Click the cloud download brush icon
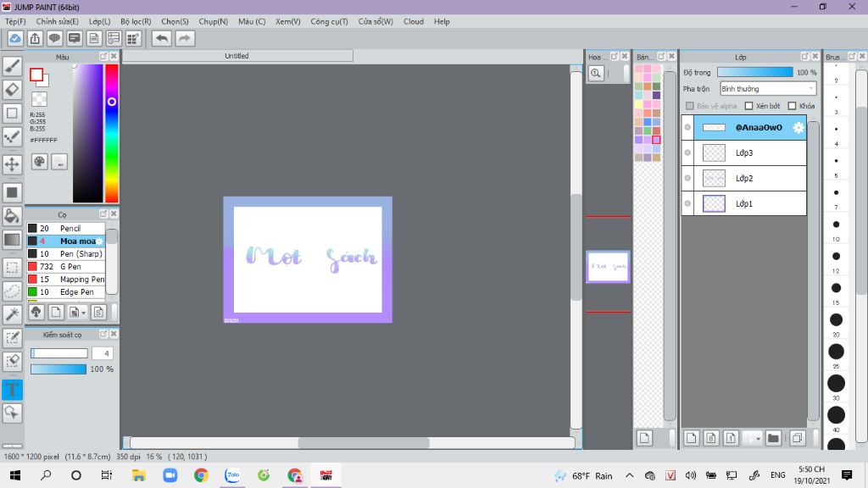The width and height of the screenshot is (868, 488). [x=36, y=312]
